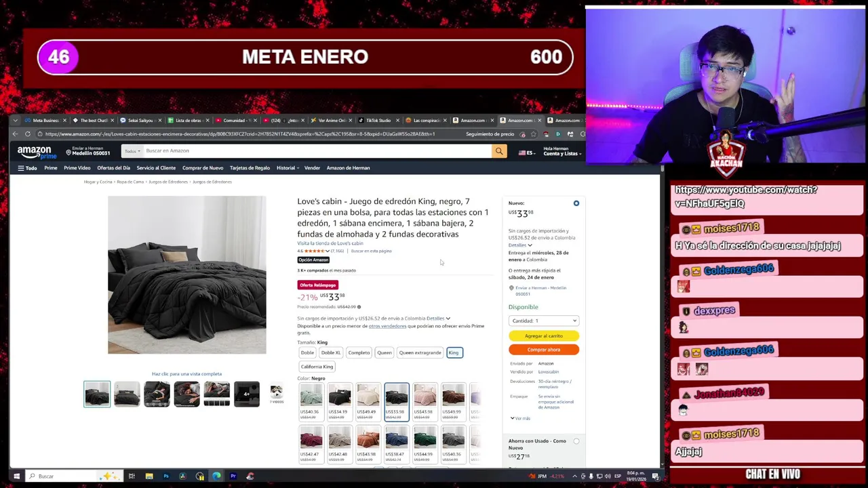Choose the California King size option
The width and height of the screenshot is (868, 488).
317,367
